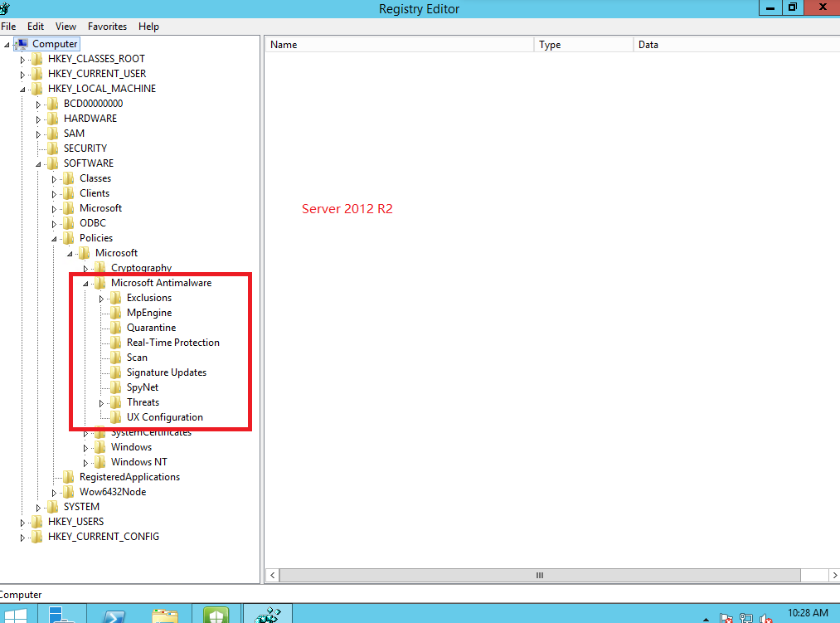The height and width of the screenshot is (623, 840).
Task: Open the File menu
Action: coord(8,27)
